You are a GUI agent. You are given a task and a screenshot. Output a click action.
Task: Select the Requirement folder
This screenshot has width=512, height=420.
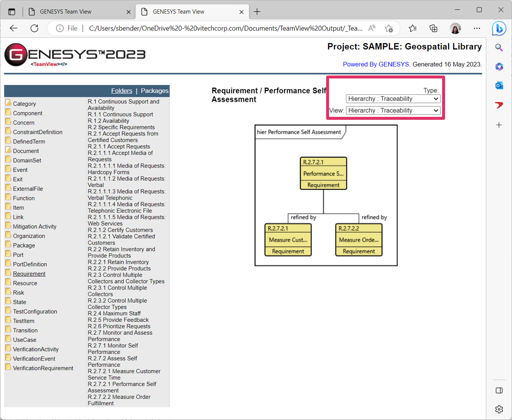pyautogui.click(x=29, y=274)
